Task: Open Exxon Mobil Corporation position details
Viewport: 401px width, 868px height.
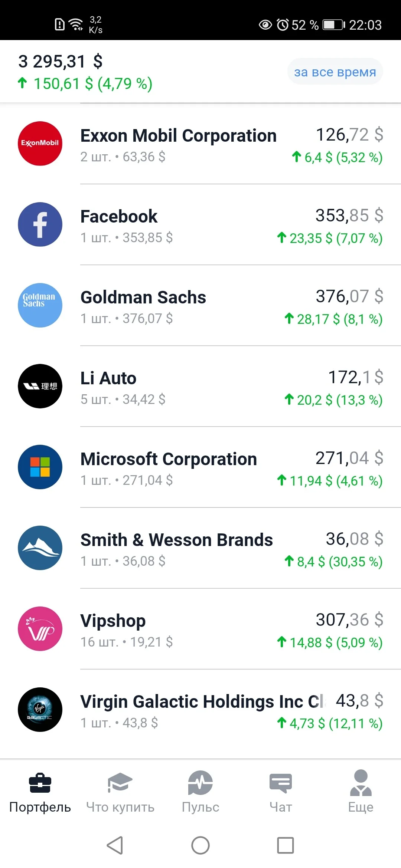Action: 200,144
